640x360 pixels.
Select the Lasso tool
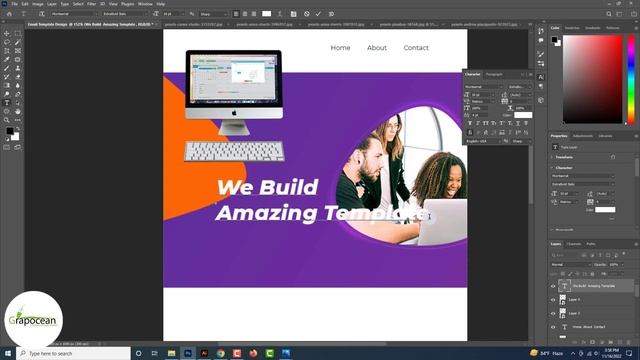[7, 42]
